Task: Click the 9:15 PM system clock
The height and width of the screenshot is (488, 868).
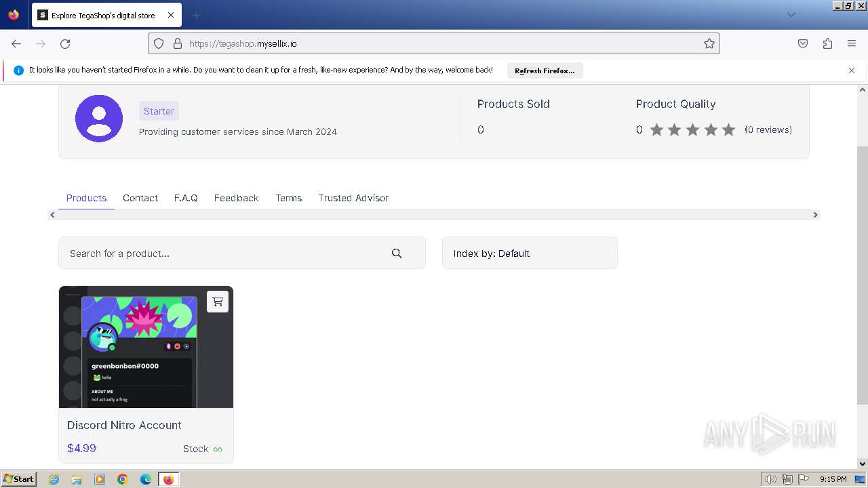Action: click(833, 479)
